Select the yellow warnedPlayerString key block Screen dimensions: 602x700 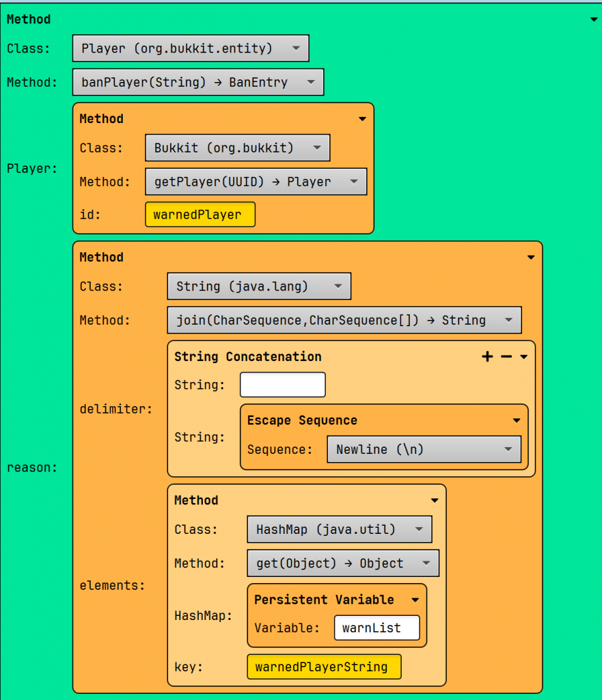click(324, 667)
